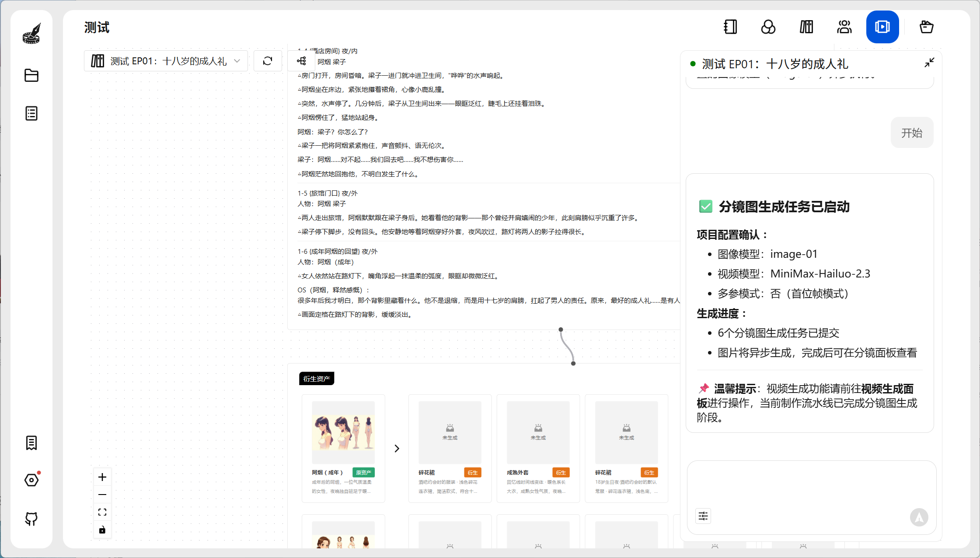Open the shopping basket icon
Image resolution: width=980 pixels, height=558 pixels.
(x=926, y=27)
